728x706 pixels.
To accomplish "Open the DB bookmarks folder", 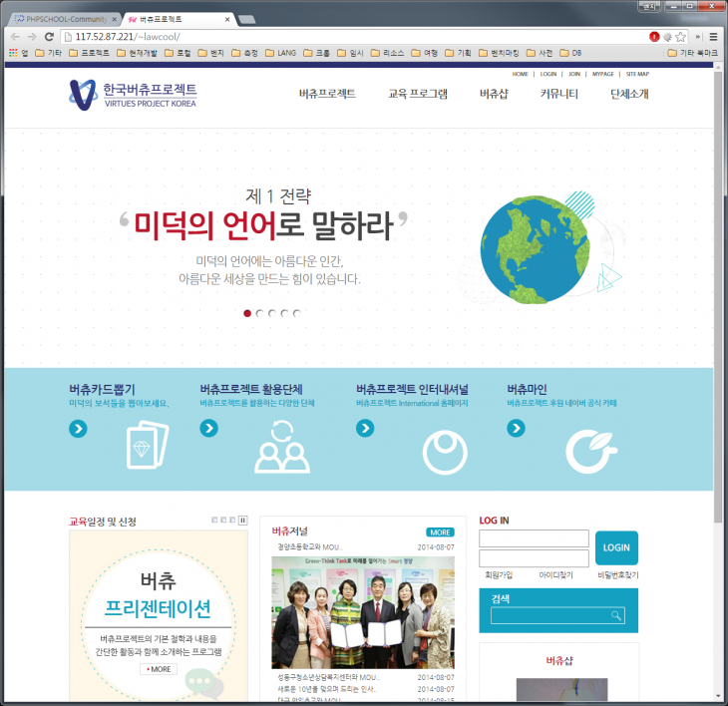I will (x=570, y=53).
